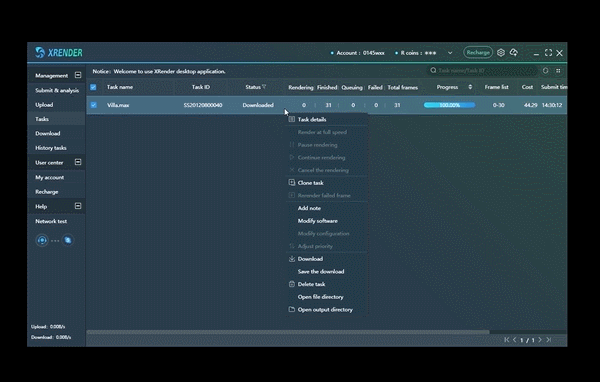Viewport: 600px width, 382px height.
Task: Choose Open output directory menu entry text
Action: pos(325,310)
